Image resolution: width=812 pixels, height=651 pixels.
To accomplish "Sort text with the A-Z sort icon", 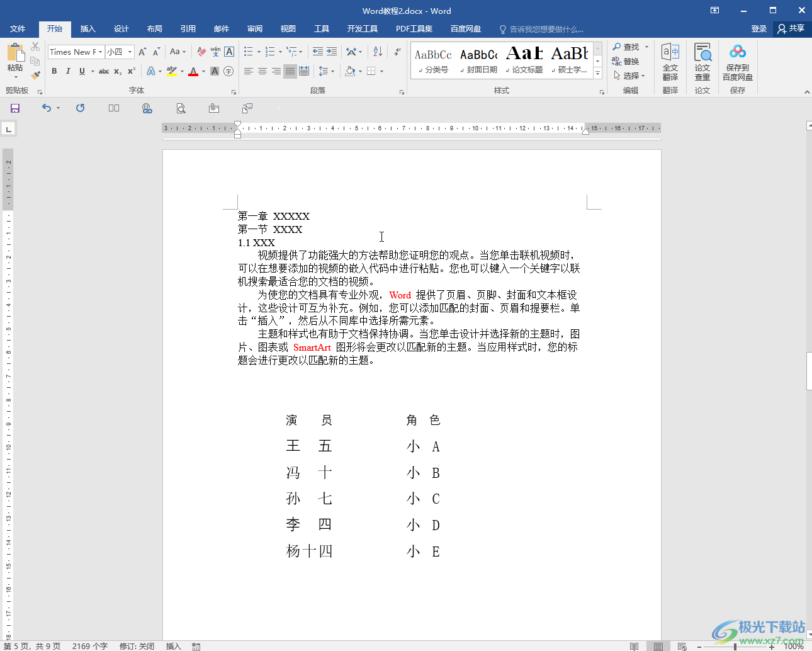I will coord(378,52).
